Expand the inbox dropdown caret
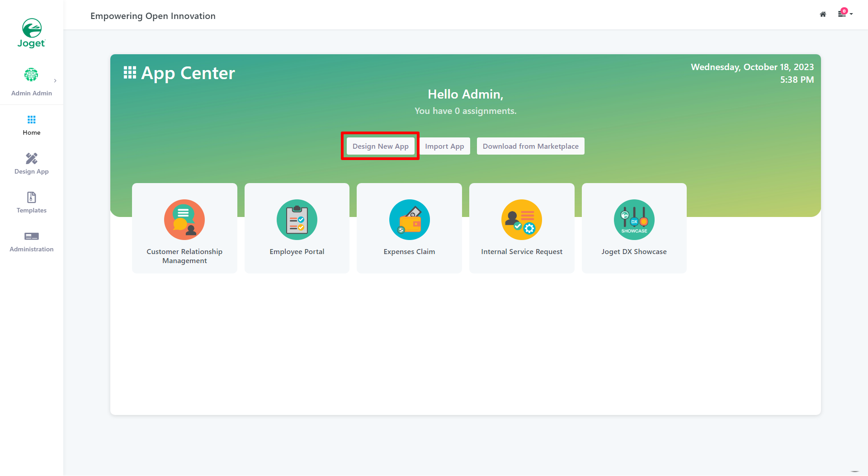The image size is (868, 476). click(851, 14)
